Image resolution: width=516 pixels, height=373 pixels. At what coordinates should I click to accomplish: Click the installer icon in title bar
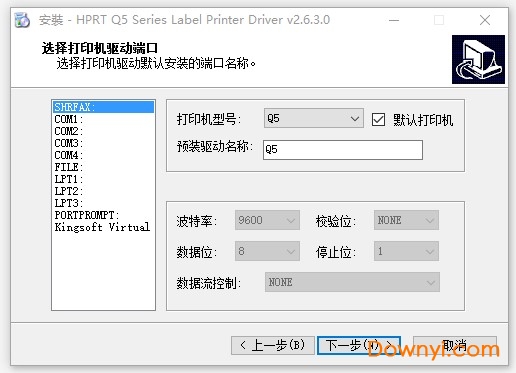[x=22, y=20]
